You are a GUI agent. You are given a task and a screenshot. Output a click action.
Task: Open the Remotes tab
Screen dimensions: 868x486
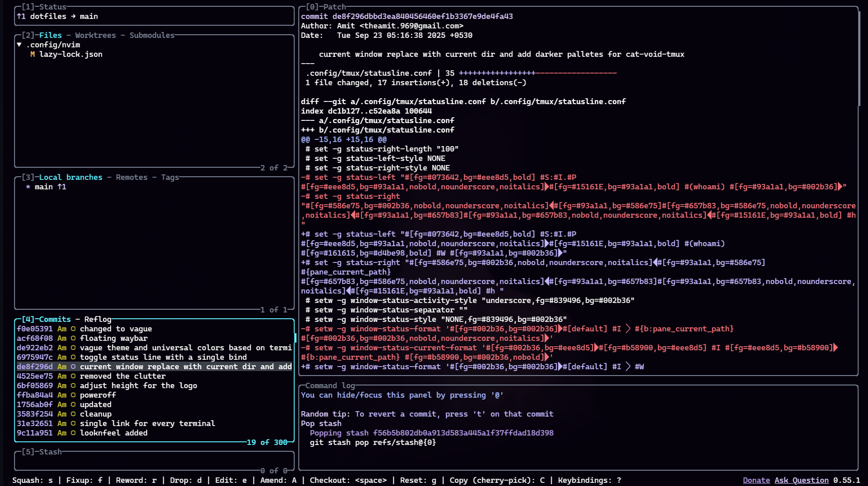pyautogui.click(x=132, y=177)
